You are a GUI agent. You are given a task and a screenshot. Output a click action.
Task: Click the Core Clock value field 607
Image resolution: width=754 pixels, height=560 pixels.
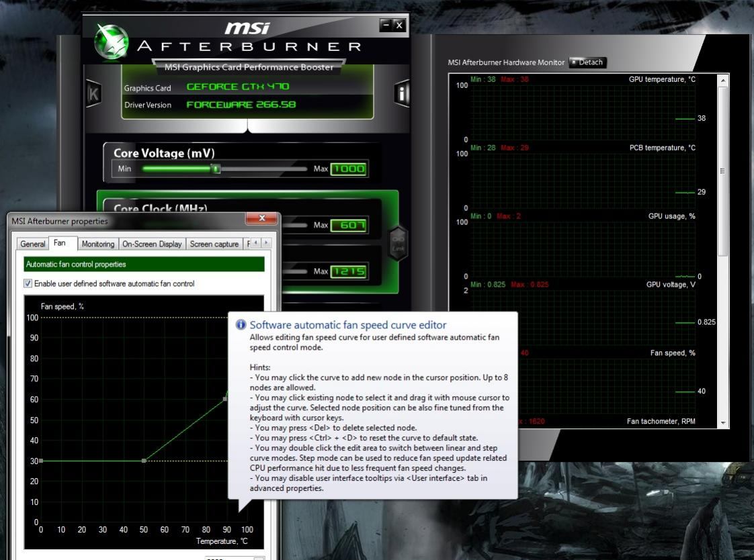[x=349, y=225]
